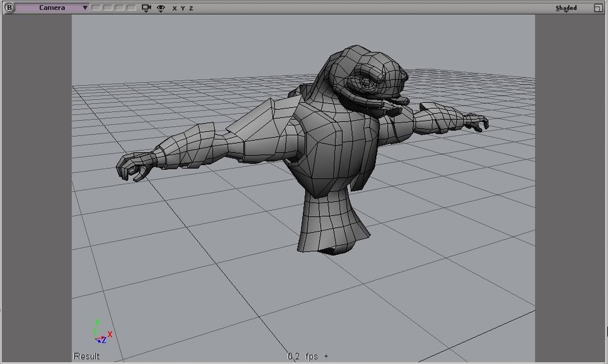Open the camera icon menu
The width and height of the screenshot is (608, 364).
click(146, 8)
